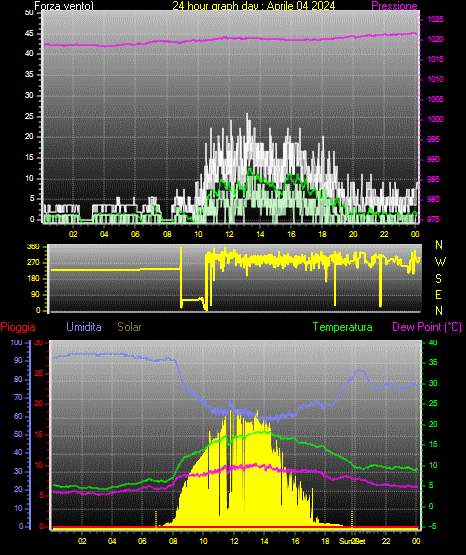Viewport: 466px width, 555px height.
Task: Click the green 'Temperatura' legend label
Action: coord(343,327)
